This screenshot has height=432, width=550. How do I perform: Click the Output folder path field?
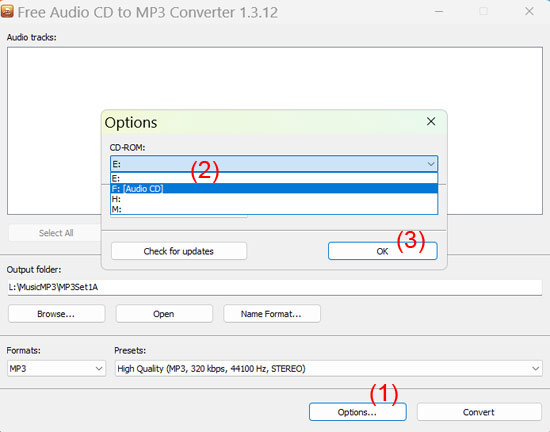coord(275,288)
